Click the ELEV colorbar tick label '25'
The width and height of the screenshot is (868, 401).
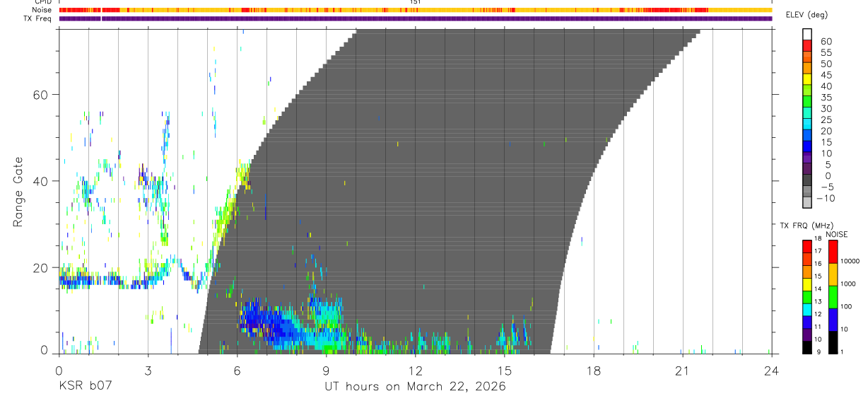coord(825,120)
